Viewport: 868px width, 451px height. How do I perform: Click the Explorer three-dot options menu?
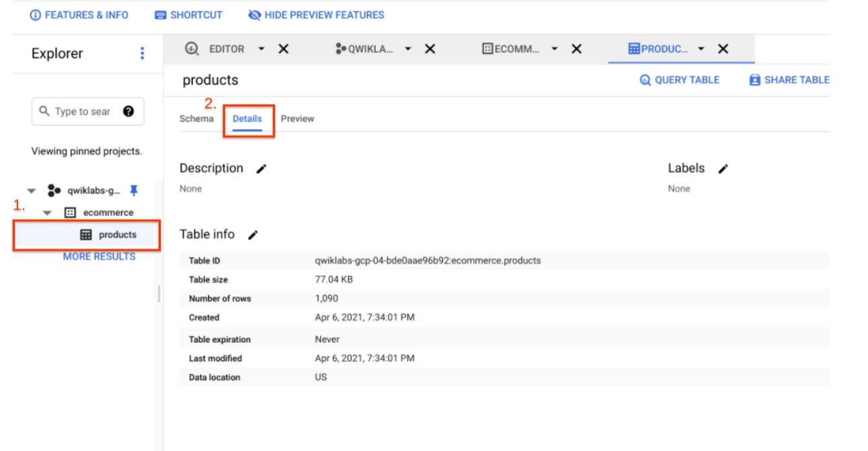pos(142,54)
